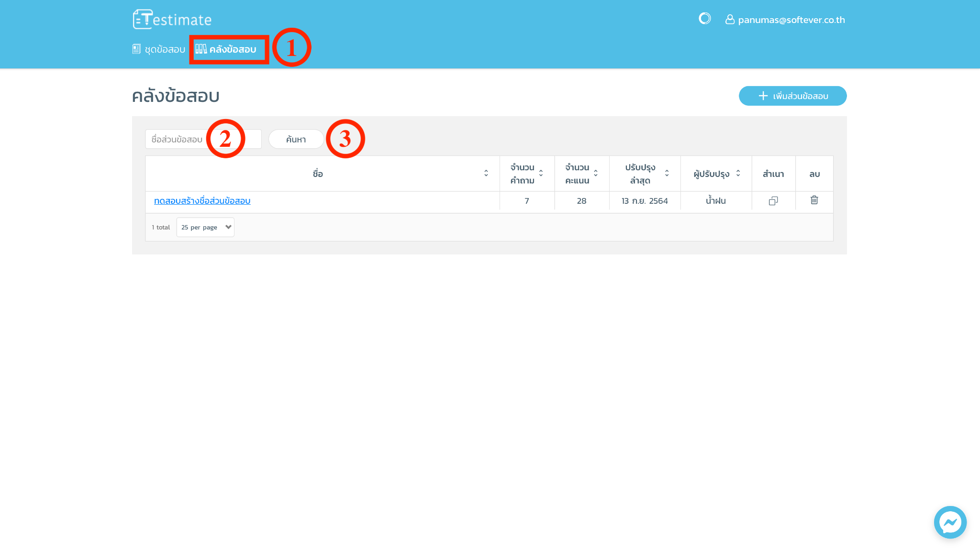980x550 pixels.
Task: Click the ชุดข้อสอบ document icon
Action: [136, 49]
